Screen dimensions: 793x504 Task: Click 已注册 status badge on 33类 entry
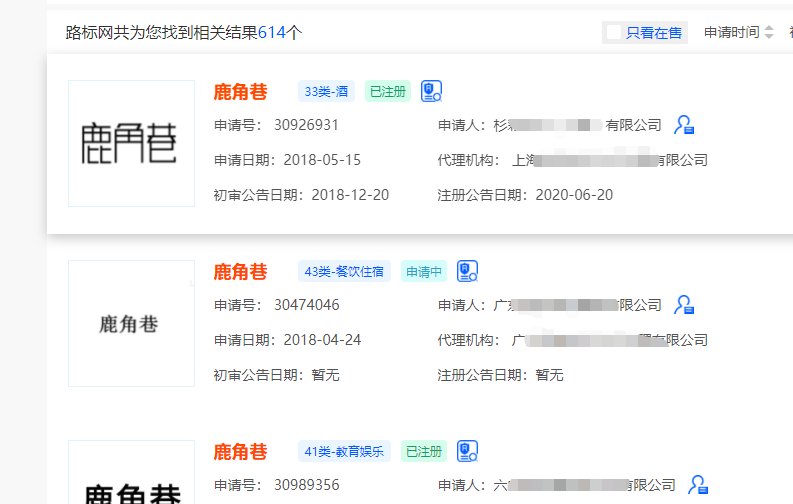[x=388, y=91]
